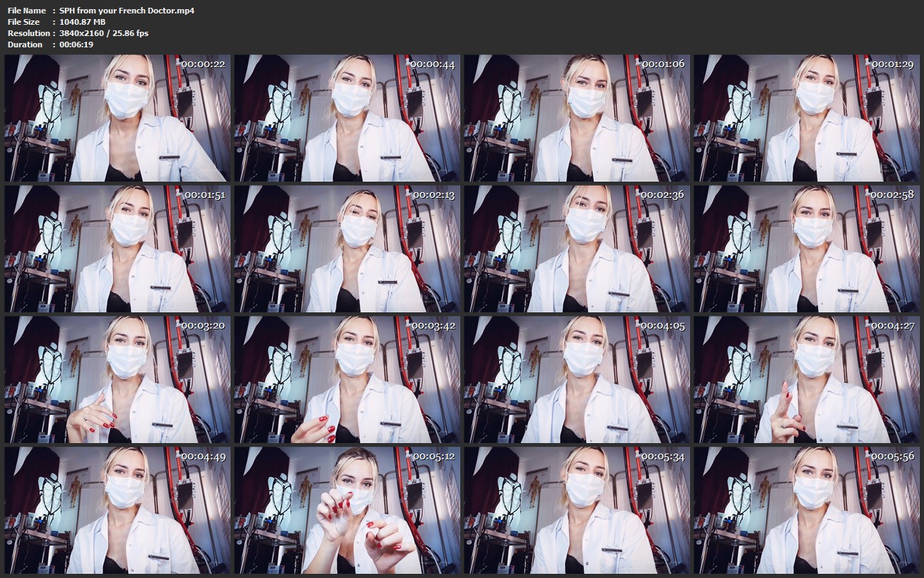The image size is (924, 578).
Task: Click the Duration value 00:06:19
Action: 76,45
